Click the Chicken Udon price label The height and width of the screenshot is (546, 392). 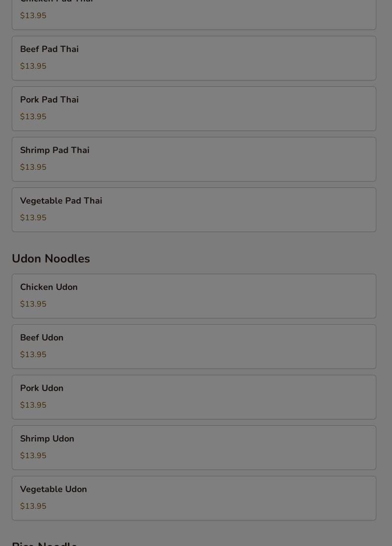coord(33,304)
